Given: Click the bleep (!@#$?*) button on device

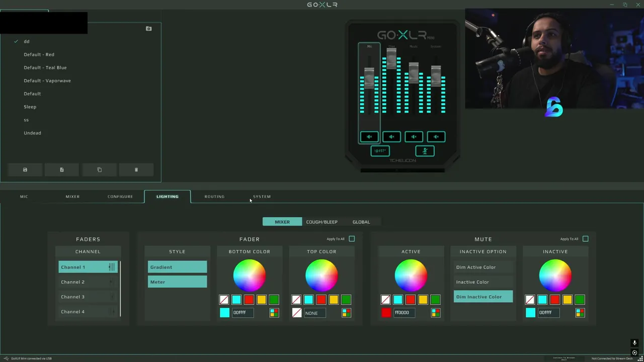Looking at the screenshot, I should tap(380, 151).
